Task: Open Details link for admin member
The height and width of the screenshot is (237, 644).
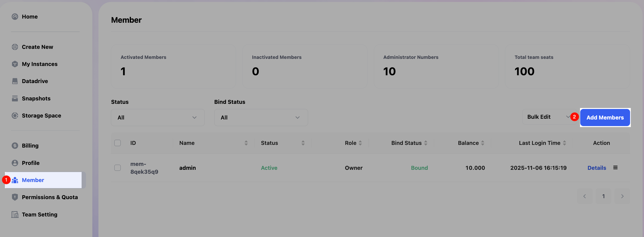Action: [x=597, y=168]
